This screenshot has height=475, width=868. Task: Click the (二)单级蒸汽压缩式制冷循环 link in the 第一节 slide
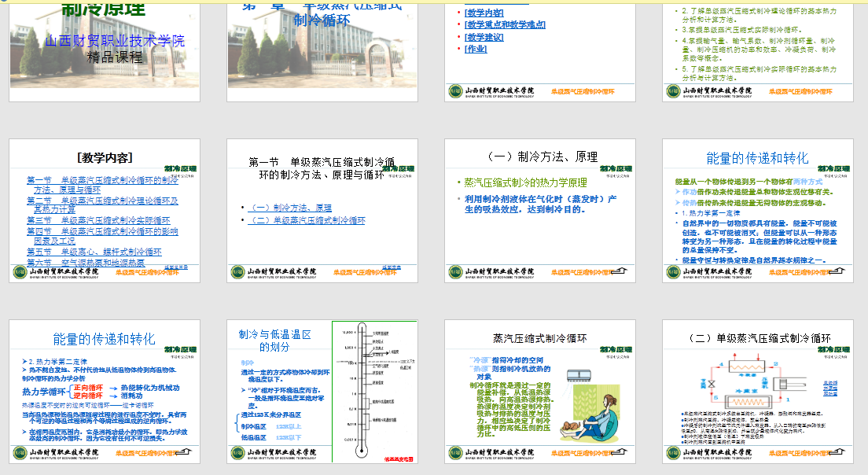pyautogui.click(x=306, y=220)
